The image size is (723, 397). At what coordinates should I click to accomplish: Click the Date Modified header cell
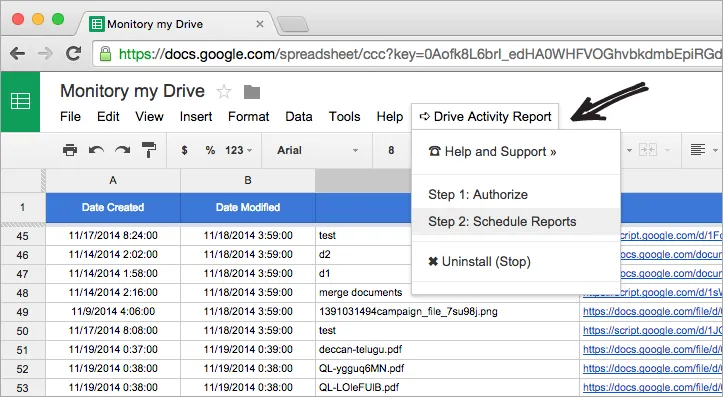(248, 207)
